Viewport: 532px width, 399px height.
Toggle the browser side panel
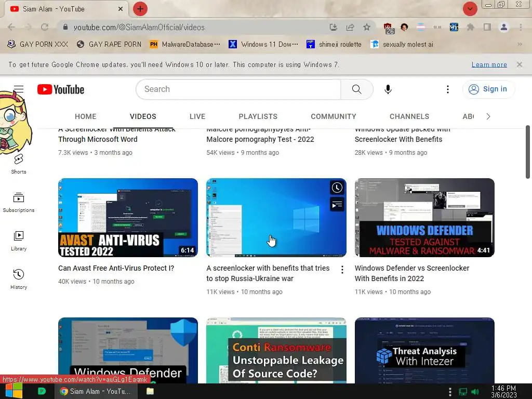(487, 27)
